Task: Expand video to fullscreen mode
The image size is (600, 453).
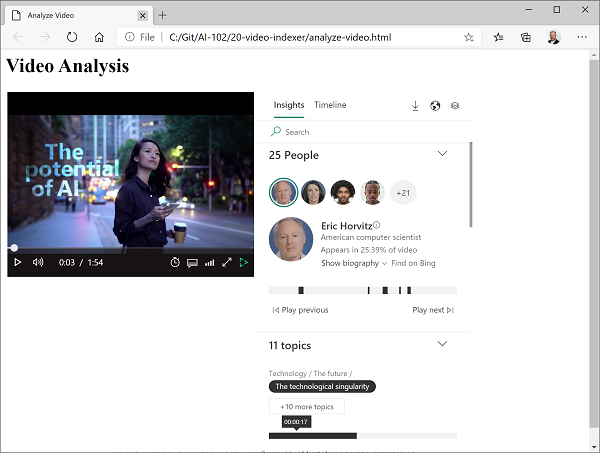Action: (227, 262)
